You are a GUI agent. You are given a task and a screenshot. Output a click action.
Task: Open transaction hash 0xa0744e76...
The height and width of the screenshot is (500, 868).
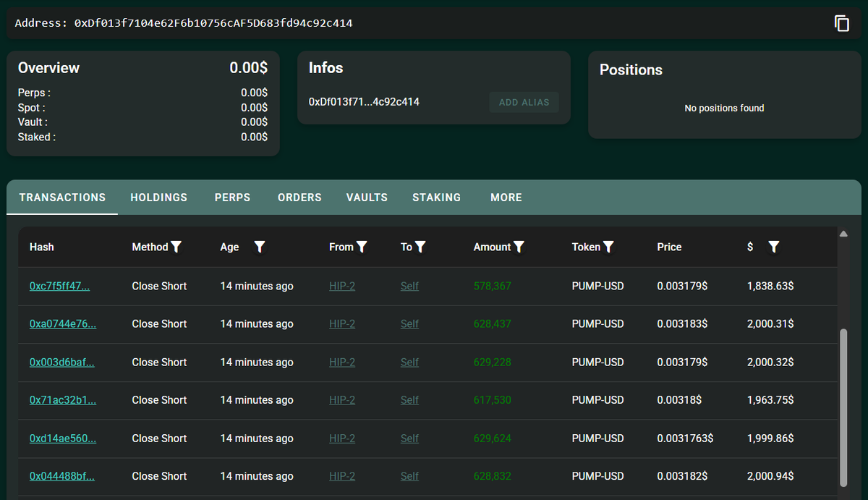tap(63, 323)
